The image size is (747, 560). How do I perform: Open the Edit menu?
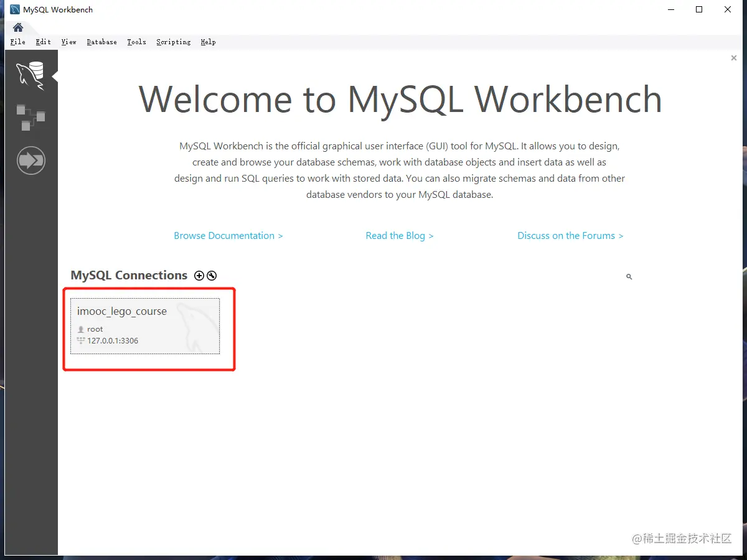[44, 42]
